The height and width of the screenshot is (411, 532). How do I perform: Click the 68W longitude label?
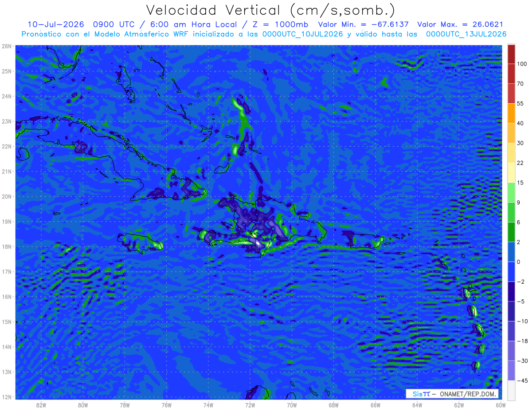click(x=333, y=405)
